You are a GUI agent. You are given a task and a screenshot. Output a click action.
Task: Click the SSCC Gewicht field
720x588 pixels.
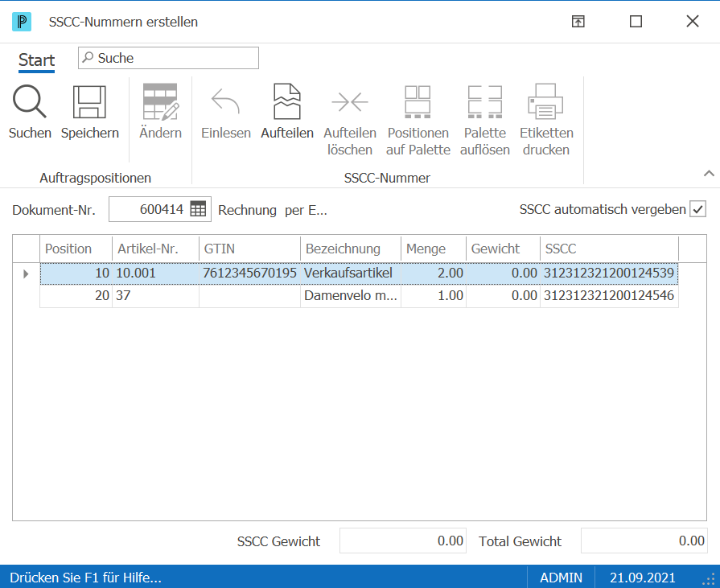point(403,541)
